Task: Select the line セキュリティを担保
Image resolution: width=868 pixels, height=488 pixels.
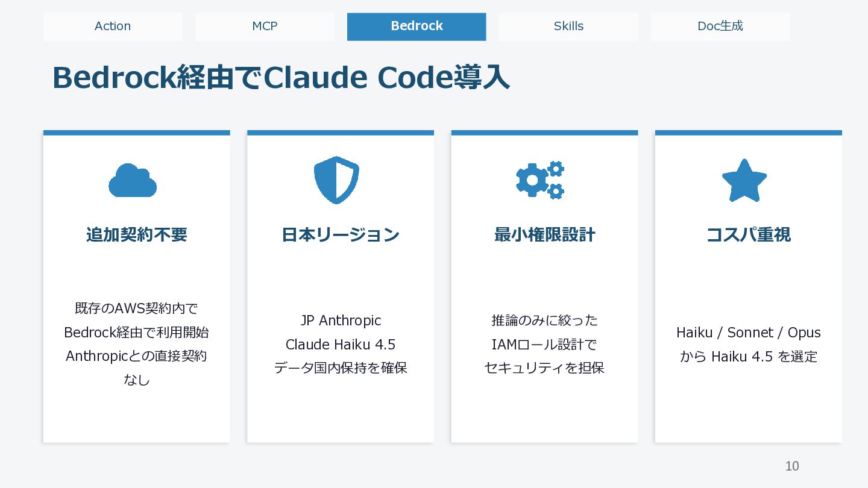Action: click(544, 368)
